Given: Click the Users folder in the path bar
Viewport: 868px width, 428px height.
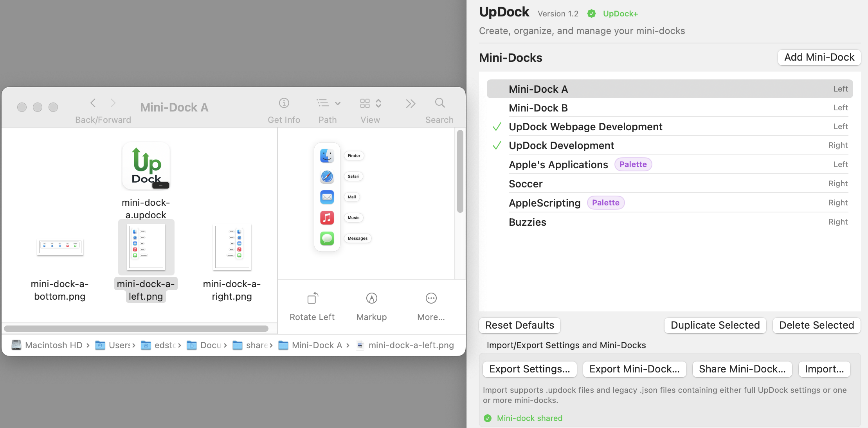Looking at the screenshot, I should coord(113,345).
